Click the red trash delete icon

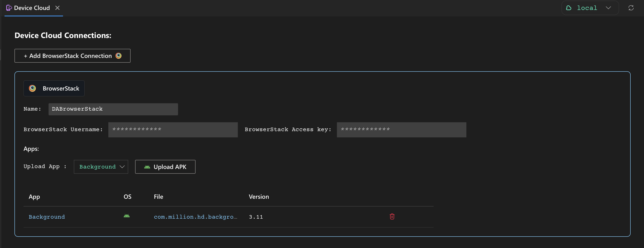[x=392, y=216]
